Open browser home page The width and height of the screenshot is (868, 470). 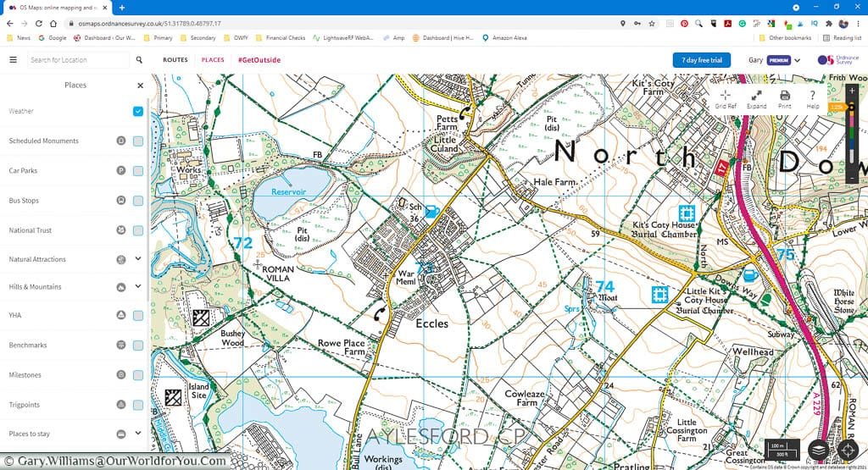pos(53,23)
